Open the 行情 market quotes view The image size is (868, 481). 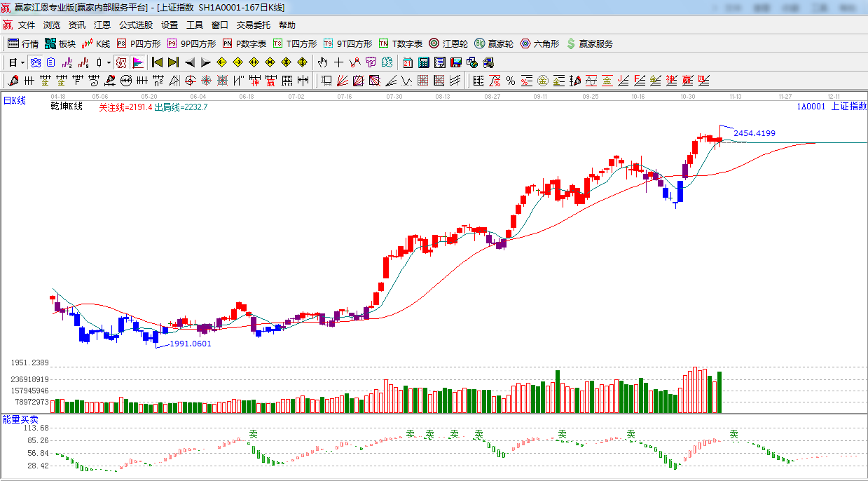[x=22, y=43]
